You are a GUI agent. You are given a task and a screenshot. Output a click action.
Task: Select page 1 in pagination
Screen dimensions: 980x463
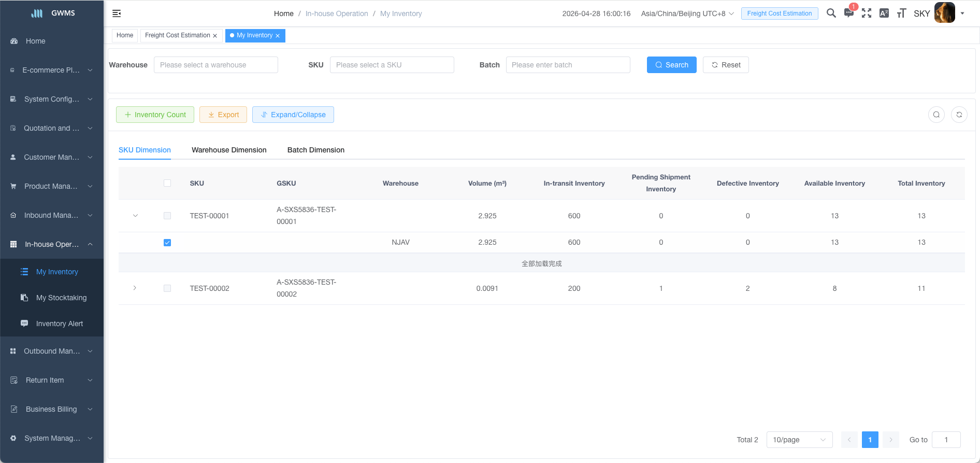[870, 440]
